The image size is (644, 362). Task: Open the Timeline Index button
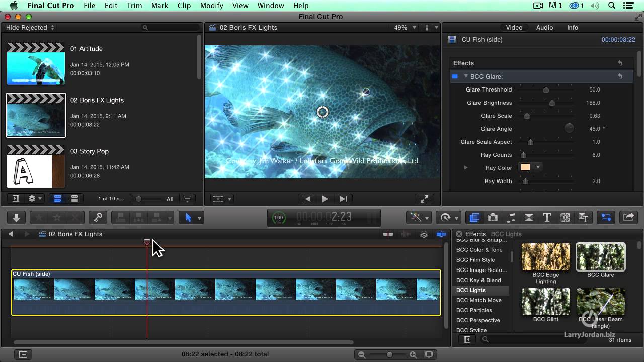point(23,354)
